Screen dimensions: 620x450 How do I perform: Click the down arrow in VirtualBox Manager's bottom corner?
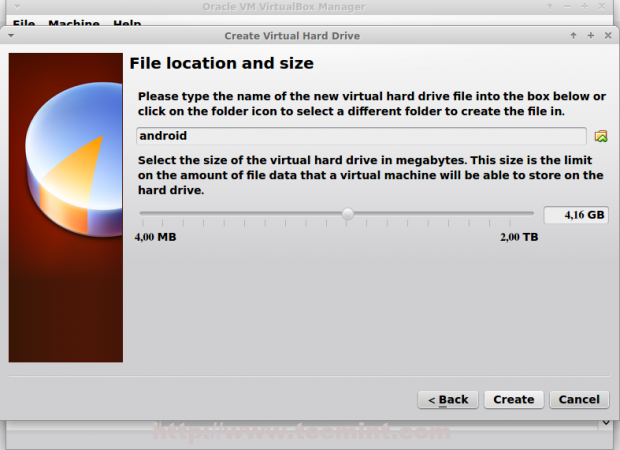coord(606,423)
